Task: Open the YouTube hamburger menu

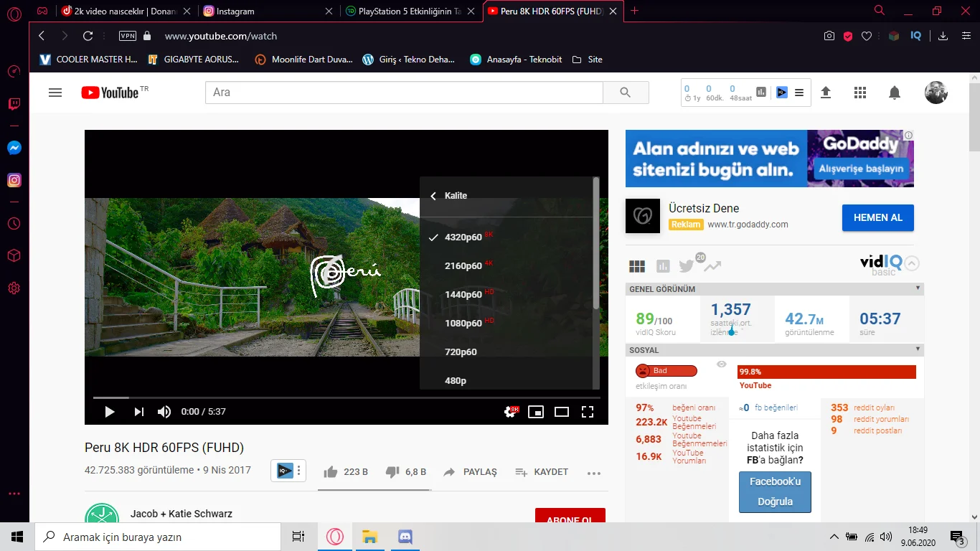Action: pos(55,92)
